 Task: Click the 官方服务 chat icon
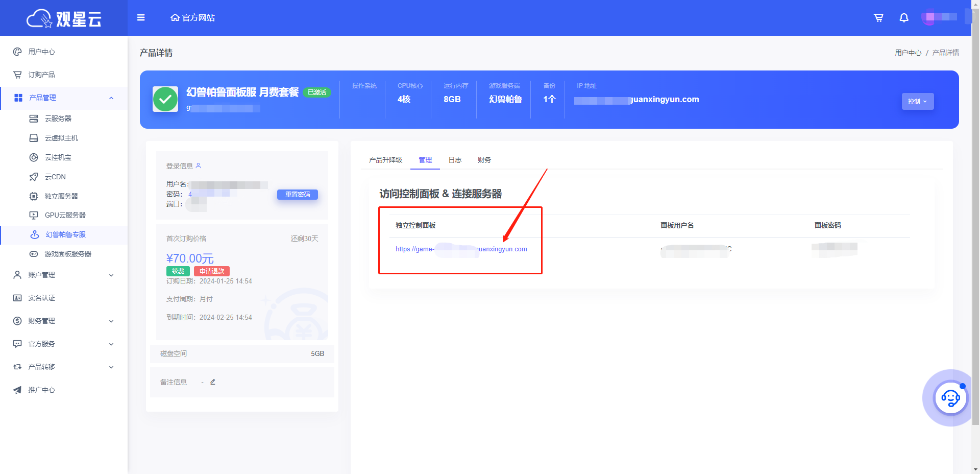[x=17, y=344]
